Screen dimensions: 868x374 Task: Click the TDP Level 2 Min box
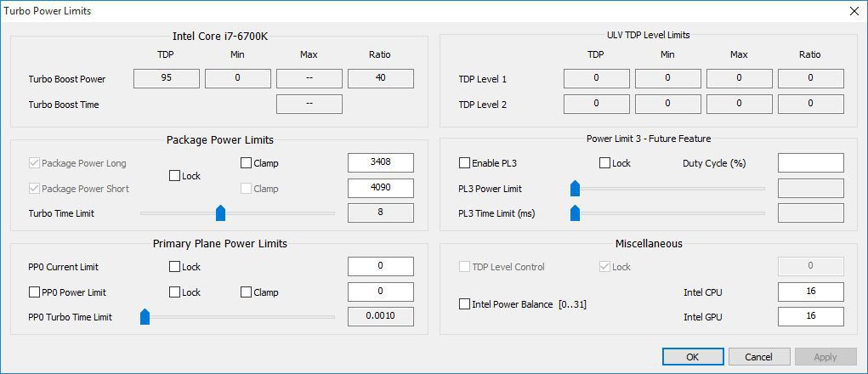pos(668,104)
